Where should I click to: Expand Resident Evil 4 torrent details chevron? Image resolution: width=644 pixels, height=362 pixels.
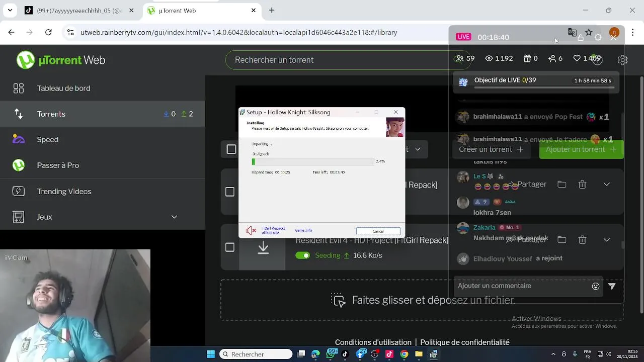click(607, 240)
